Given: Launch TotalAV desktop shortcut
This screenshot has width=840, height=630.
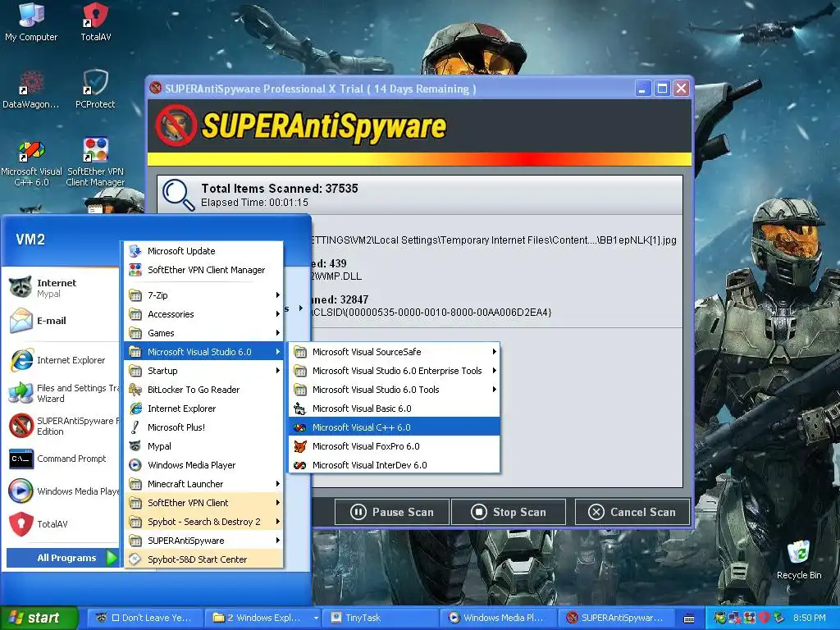Looking at the screenshot, I should click(x=95, y=21).
